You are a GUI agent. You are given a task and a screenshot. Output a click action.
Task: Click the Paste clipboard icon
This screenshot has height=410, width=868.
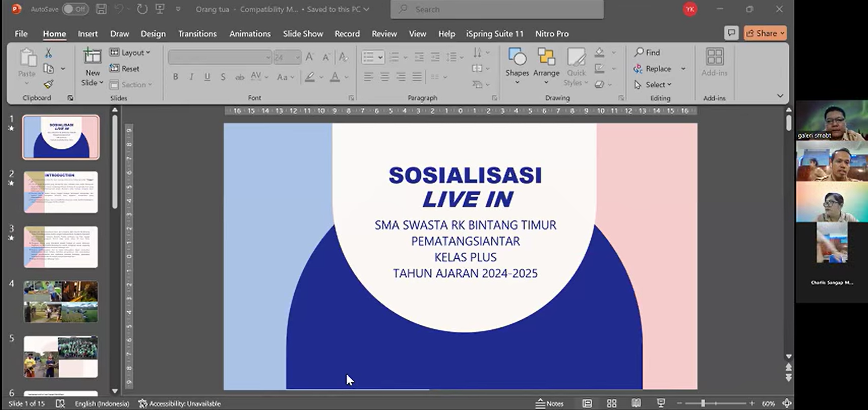[x=27, y=58]
